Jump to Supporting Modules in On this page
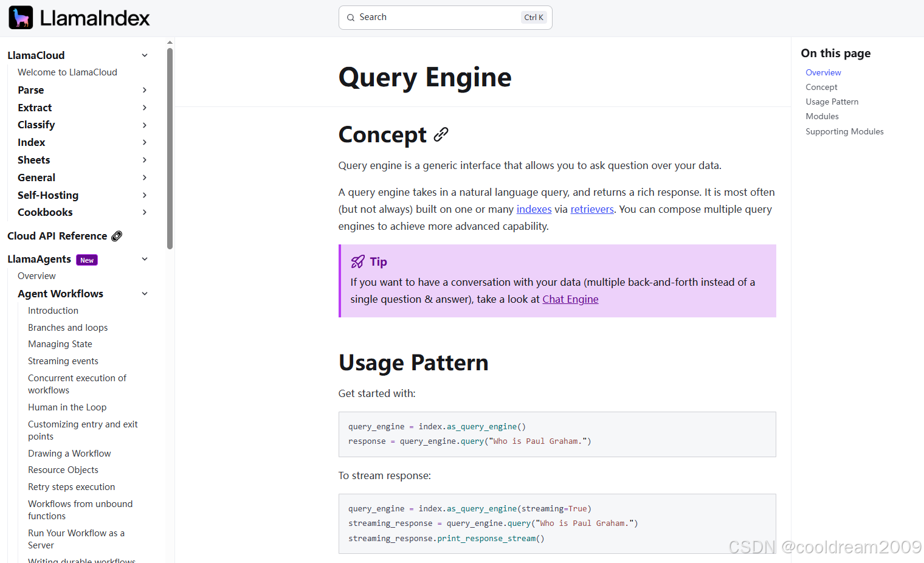 point(844,131)
